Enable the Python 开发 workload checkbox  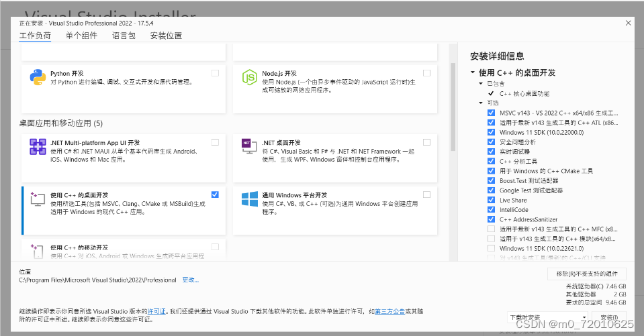(x=215, y=73)
